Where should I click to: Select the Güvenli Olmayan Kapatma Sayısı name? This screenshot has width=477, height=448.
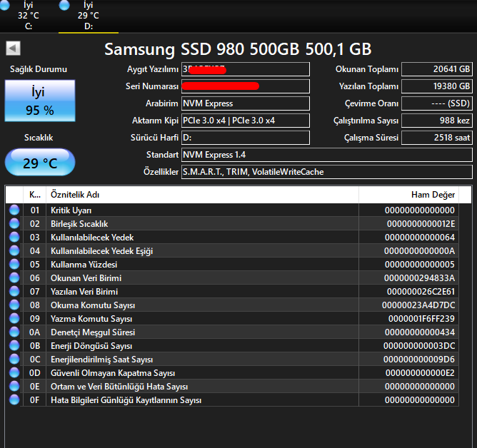[113, 373]
